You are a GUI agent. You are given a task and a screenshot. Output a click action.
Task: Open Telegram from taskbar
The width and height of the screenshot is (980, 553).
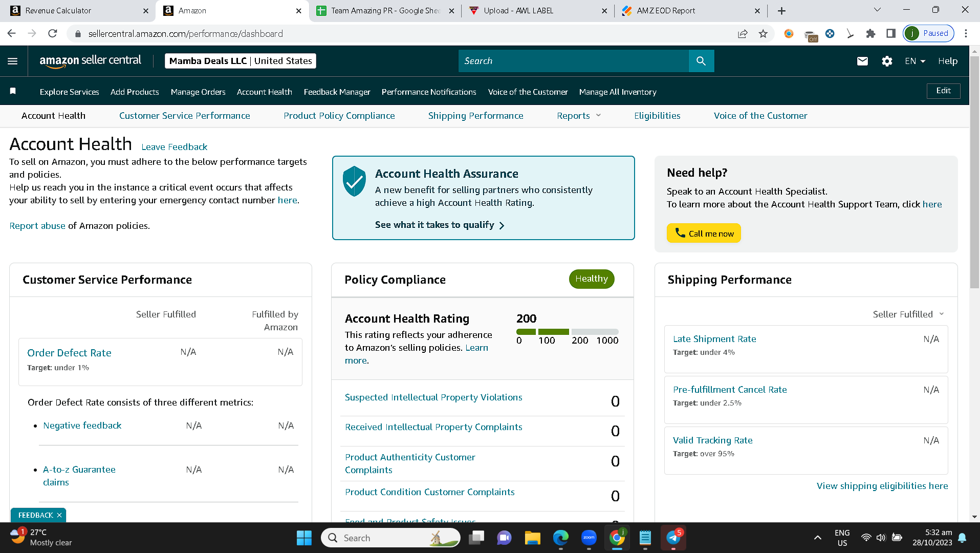673,538
